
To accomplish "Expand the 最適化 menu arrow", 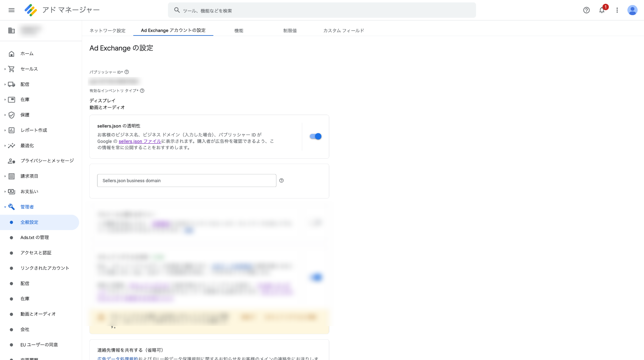I will tap(5, 145).
